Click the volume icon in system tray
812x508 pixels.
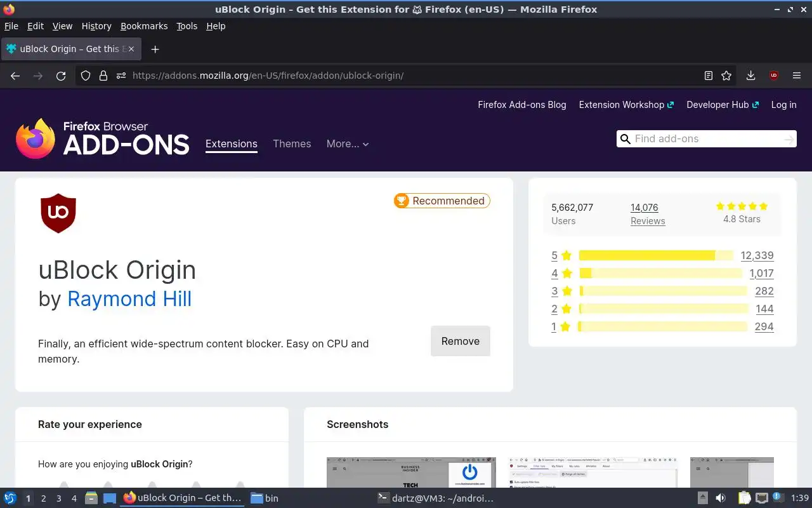point(720,498)
